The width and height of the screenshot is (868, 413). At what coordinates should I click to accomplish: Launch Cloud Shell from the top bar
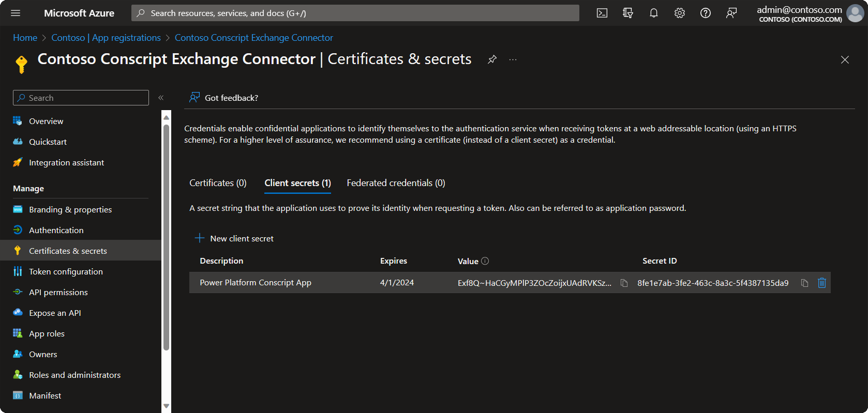click(x=602, y=13)
